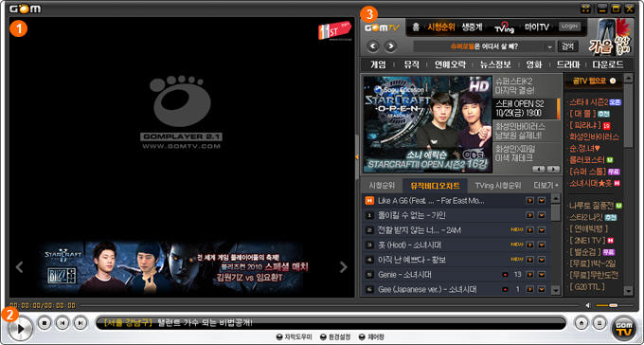Adjust the volume slider

(614, 305)
